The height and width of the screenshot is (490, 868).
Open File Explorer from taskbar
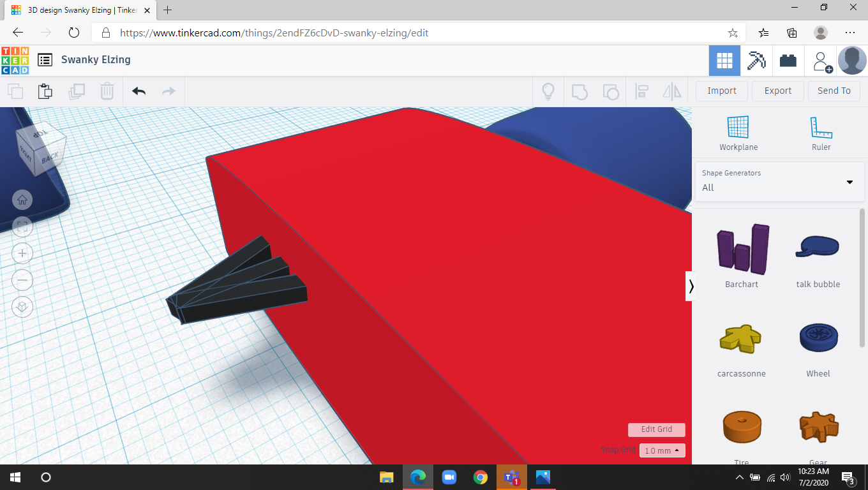(387, 477)
